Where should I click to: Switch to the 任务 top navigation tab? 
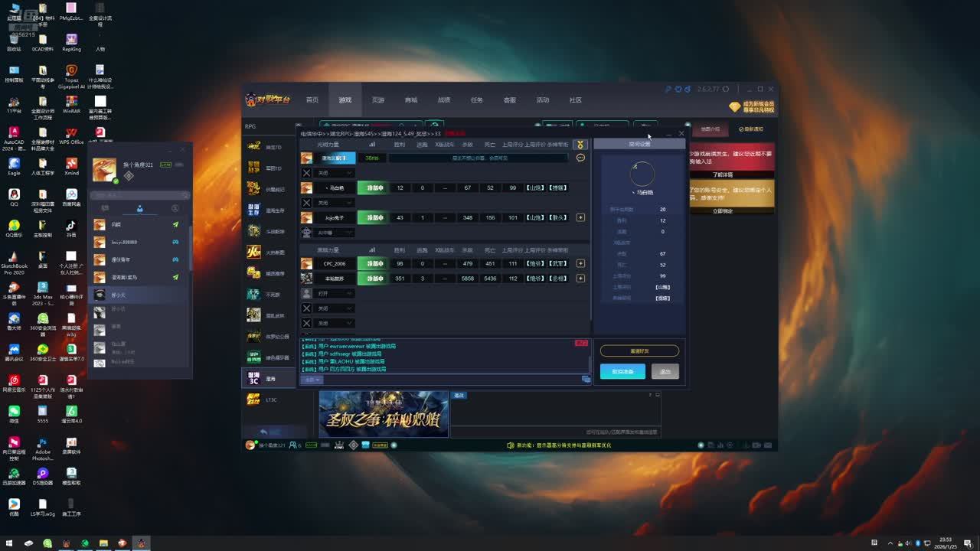pos(477,100)
